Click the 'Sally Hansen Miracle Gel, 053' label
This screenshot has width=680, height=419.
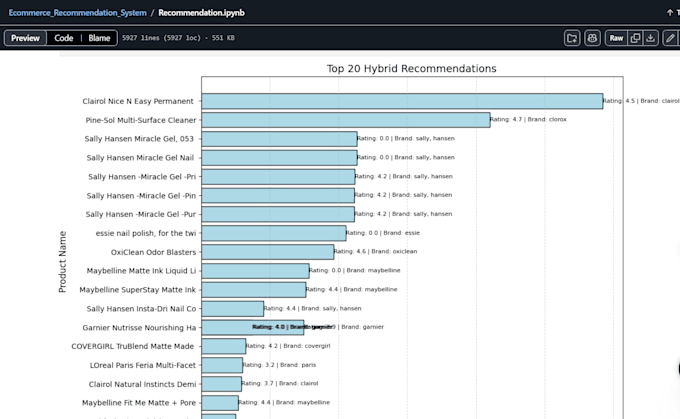click(139, 139)
